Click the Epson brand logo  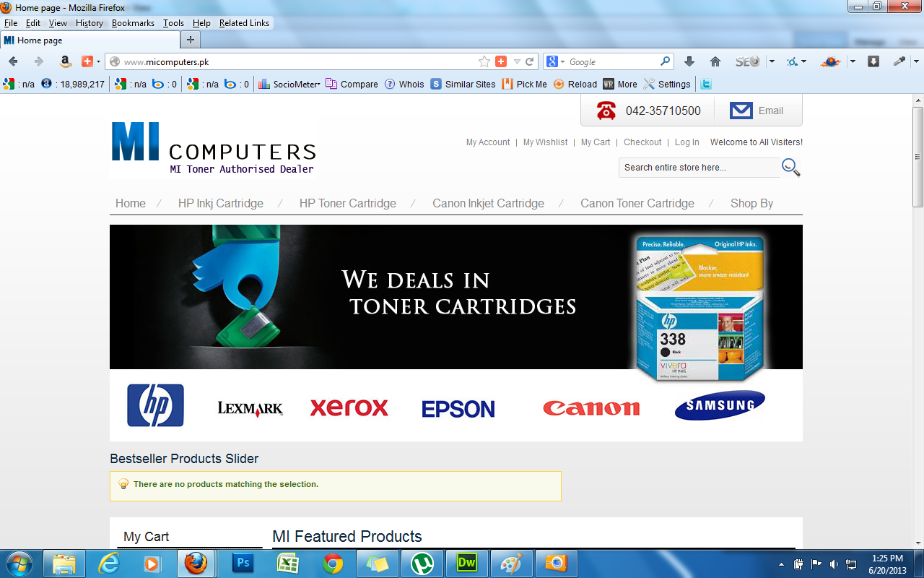click(458, 409)
